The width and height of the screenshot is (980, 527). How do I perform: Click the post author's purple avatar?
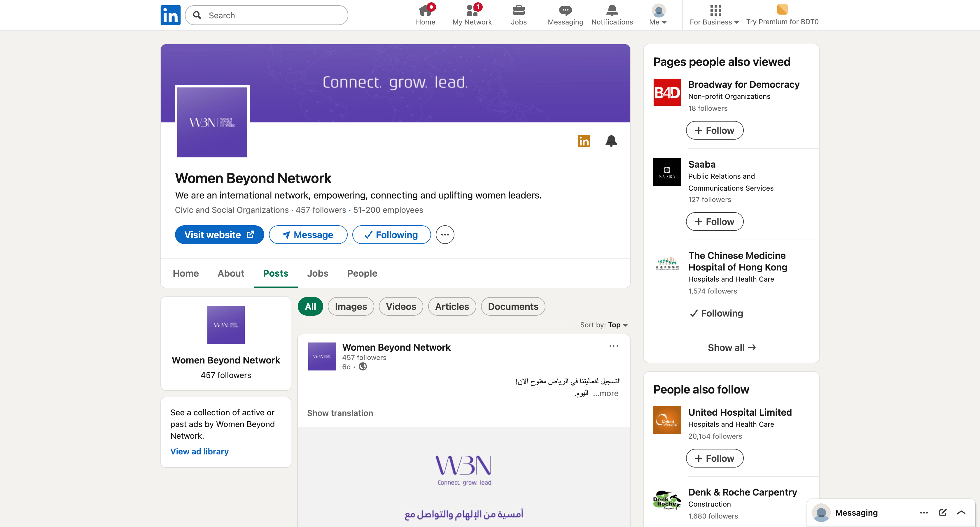[322, 356]
